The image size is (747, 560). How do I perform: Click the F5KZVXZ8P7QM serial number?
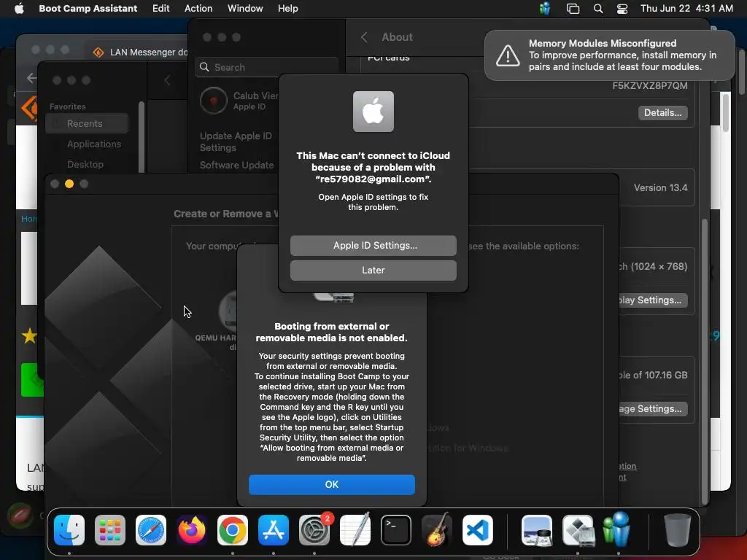pyautogui.click(x=650, y=86)
